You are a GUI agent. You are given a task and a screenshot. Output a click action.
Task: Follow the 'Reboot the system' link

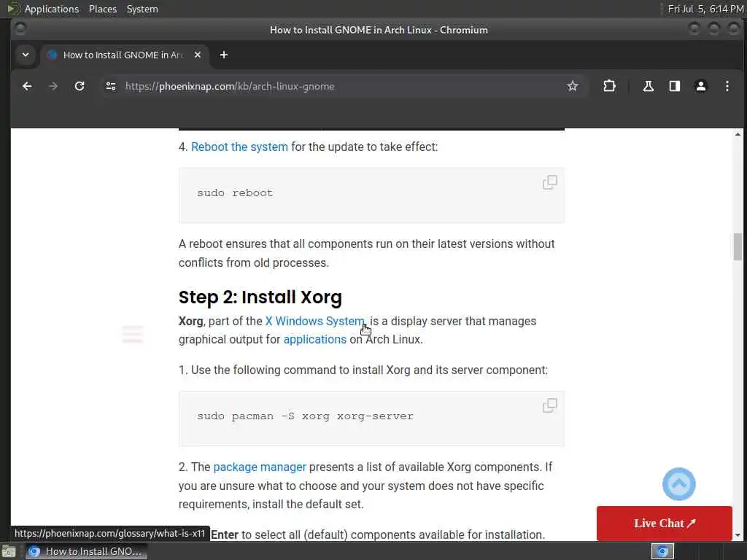239,147
